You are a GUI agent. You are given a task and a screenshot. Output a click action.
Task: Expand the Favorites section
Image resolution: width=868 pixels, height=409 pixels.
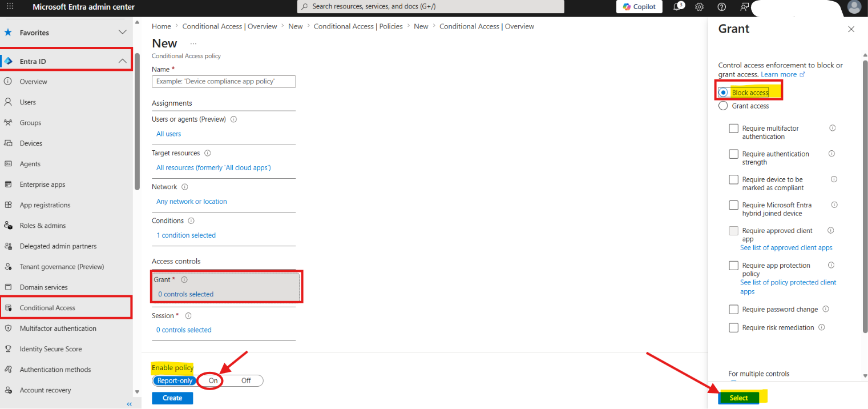(122, 33)
